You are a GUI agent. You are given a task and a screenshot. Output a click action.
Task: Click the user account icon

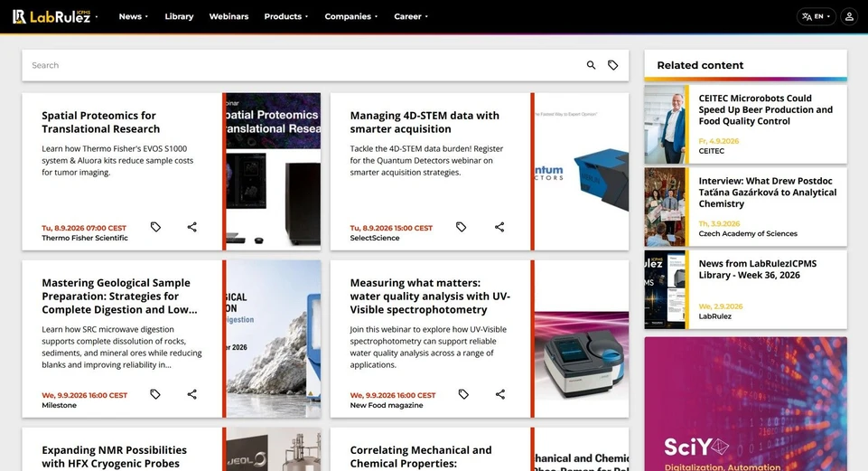point(849,16)
